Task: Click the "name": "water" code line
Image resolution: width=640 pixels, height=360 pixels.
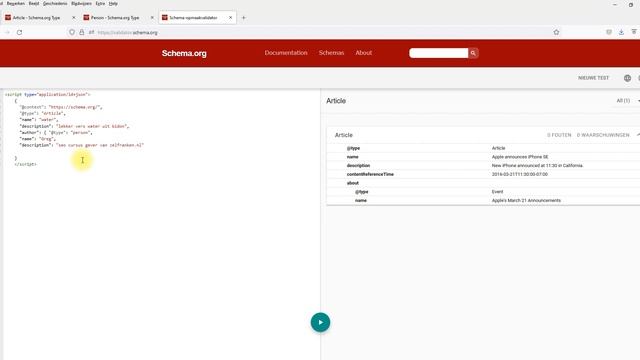Action: click(x=39, y=120)
